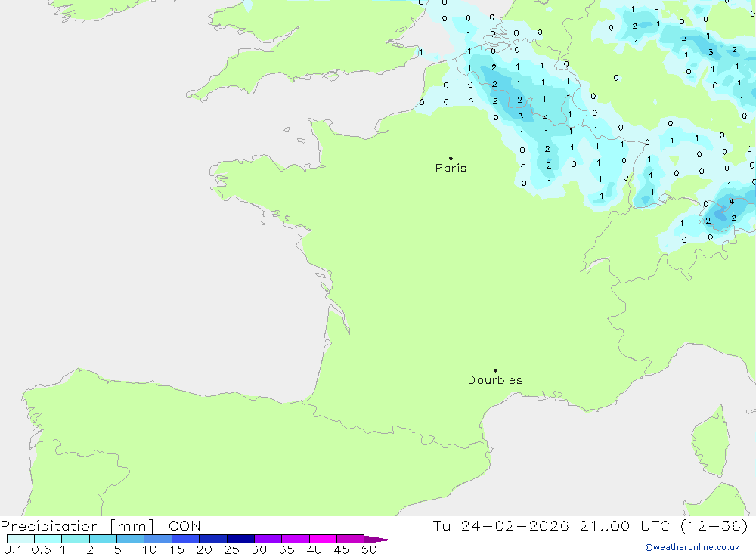Click the 'Precipitation [mm]' title text
Viewport: 756px width, 554px height.
click(77, 525)
